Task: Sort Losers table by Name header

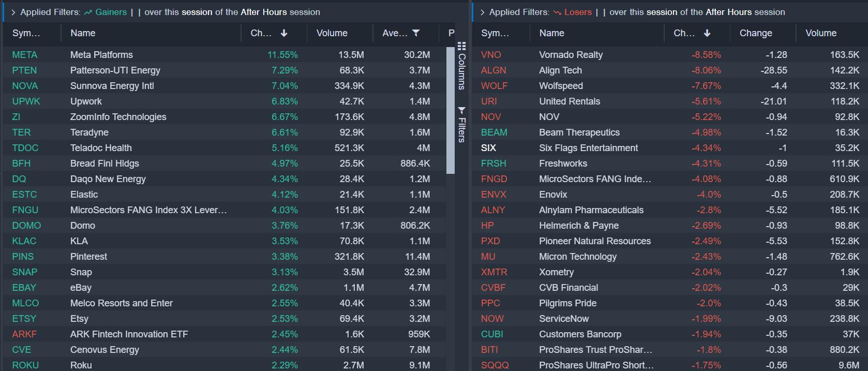Action: (x=552, y=33)
